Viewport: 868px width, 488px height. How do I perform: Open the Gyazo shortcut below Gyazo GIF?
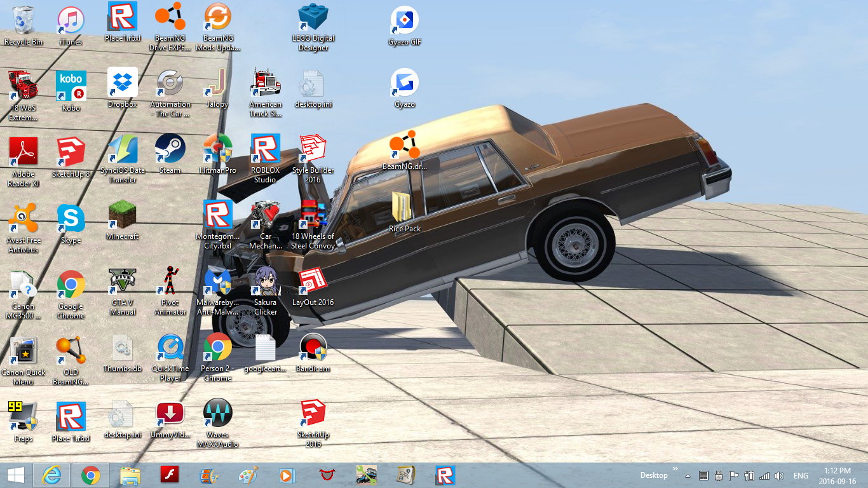(405, 88)
